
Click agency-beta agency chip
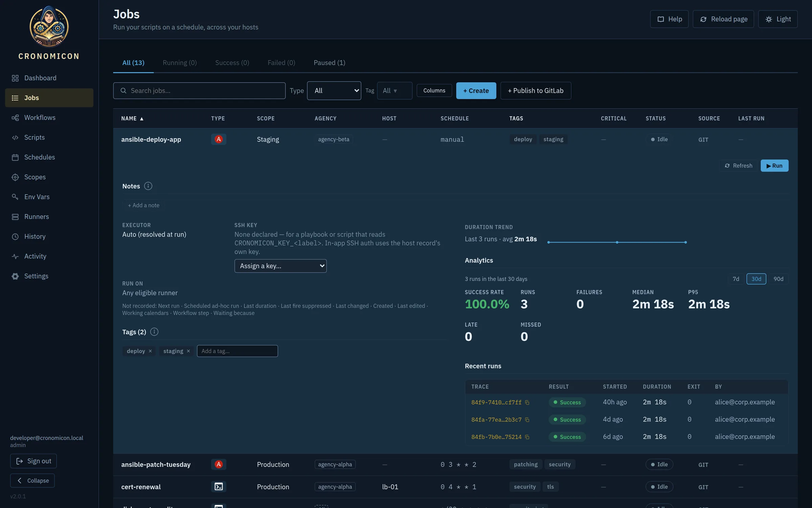point(334,139)
